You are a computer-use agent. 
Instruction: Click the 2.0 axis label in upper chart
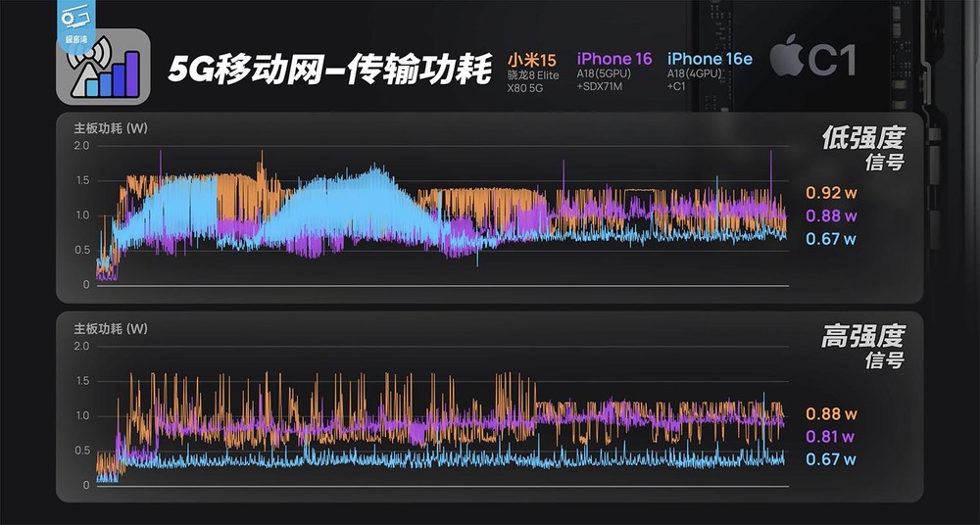(x=82, y=146)
